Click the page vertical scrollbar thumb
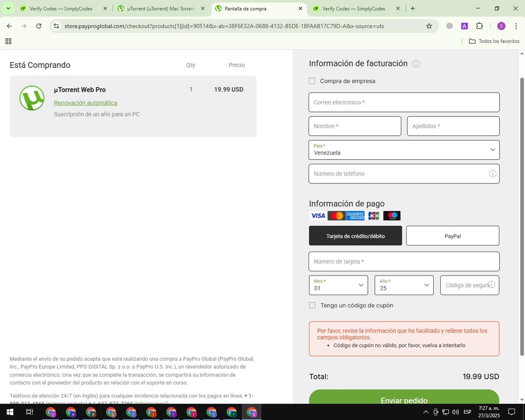 [x=522, y=216]
